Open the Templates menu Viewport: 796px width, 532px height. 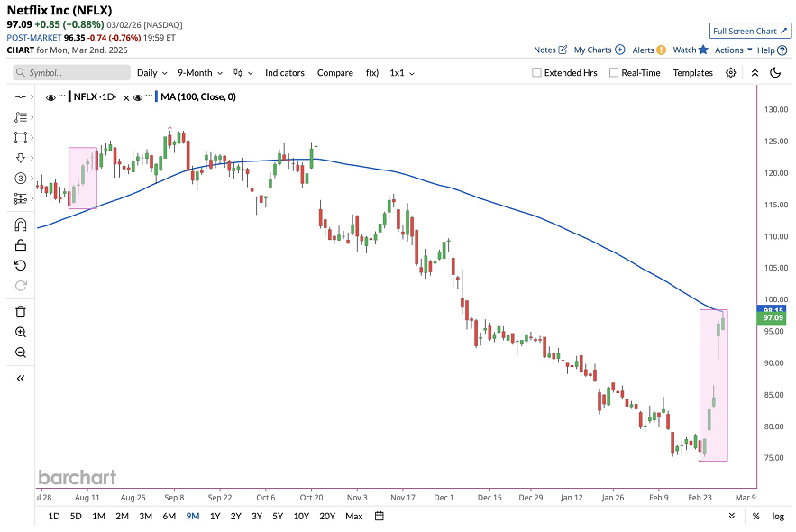692,73
